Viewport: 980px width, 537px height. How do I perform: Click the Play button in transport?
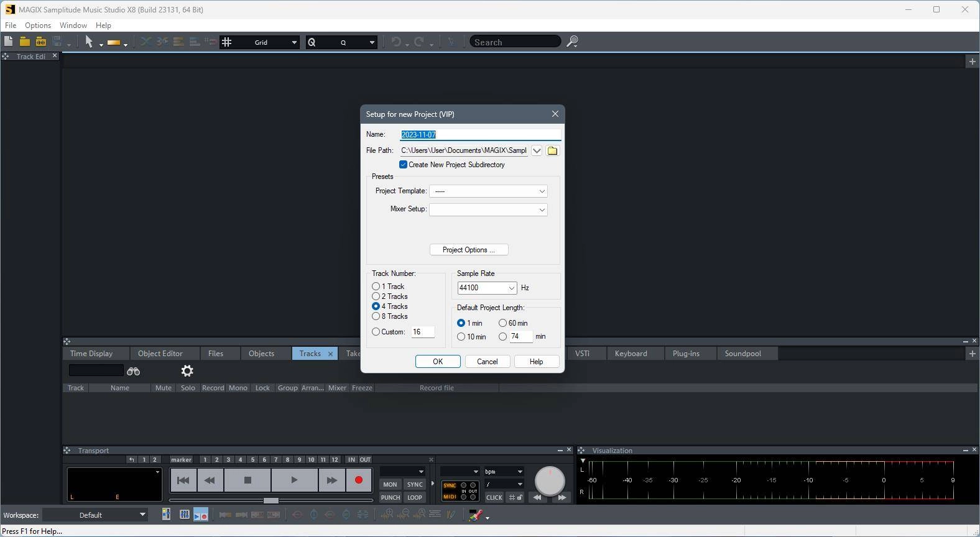(294, 480)
